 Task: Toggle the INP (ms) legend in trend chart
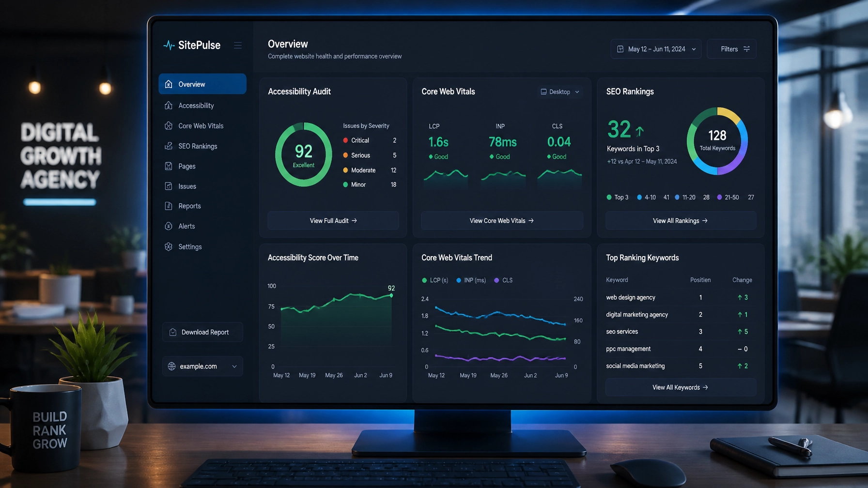pos(471,280)
